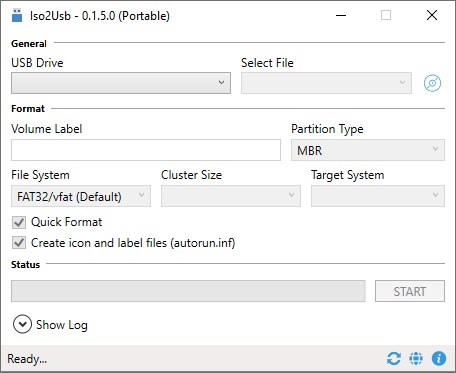Toggle the Quick Format checkbox
This screenshot has height=373, width=456.
(19, 222)
